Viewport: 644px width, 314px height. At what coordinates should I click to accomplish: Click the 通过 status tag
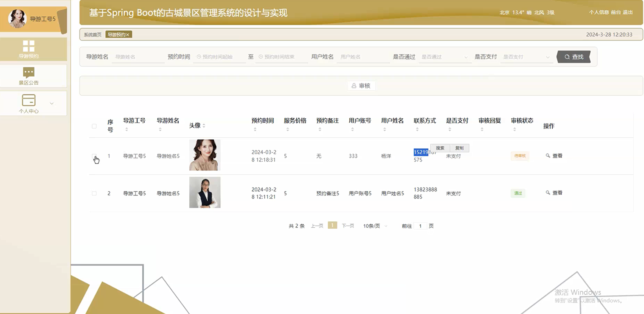coord(518,193)
